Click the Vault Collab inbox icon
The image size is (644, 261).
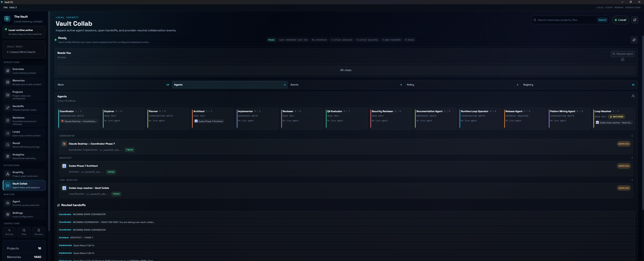8,185
